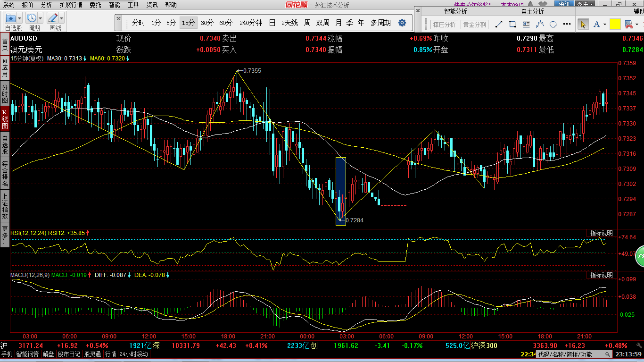Expand the 更多 side tab
This screenshot has height=362, width=644.
5,234
